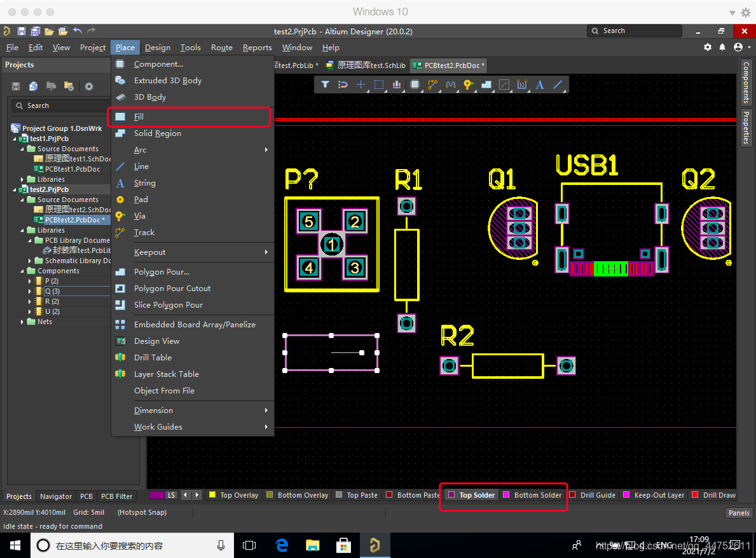Image resolution: width=756 pixels, height=558 pixels.
Task: Open the selection filter funnel in active bar
Action: (x=326, y=85)
